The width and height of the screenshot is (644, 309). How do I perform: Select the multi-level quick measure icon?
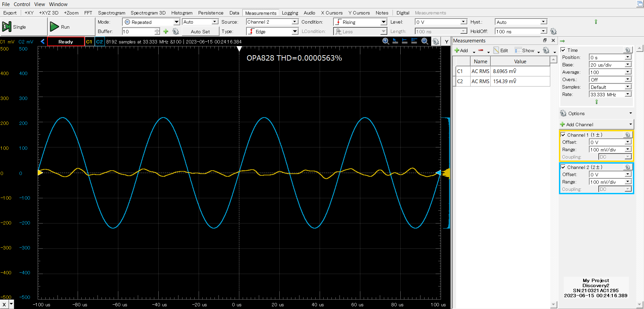coord(414,41)
